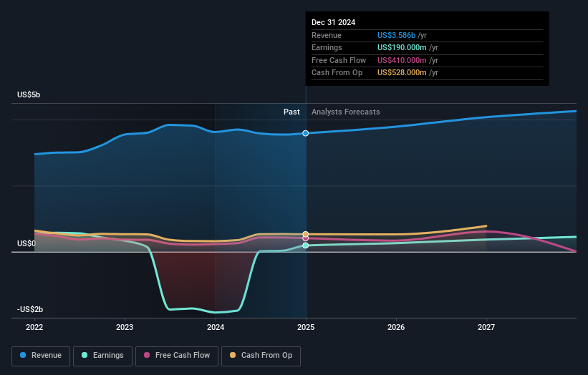The image size is (588, 375).
Task: Click the Analysts Forecasts label
Action: point(346,112)
